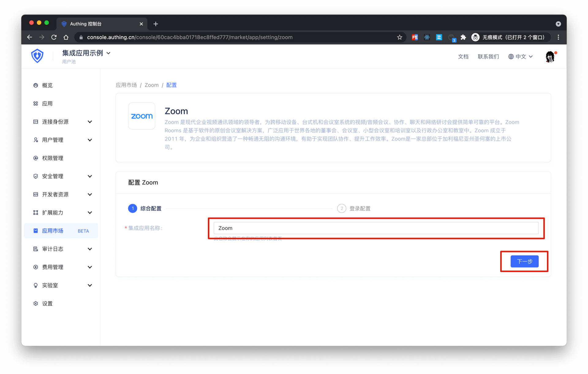This screenshot has width=588, height=374.
Task: Click the Zoom app logo thumbnail
Action: point(141,116)
